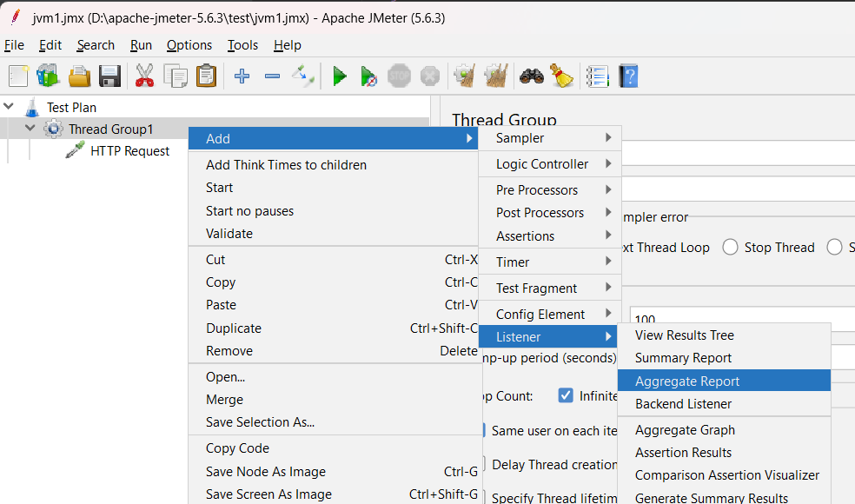This screenshot has height=504, width=855.
Task: Open the Edit menu
Action: (50, 45)
